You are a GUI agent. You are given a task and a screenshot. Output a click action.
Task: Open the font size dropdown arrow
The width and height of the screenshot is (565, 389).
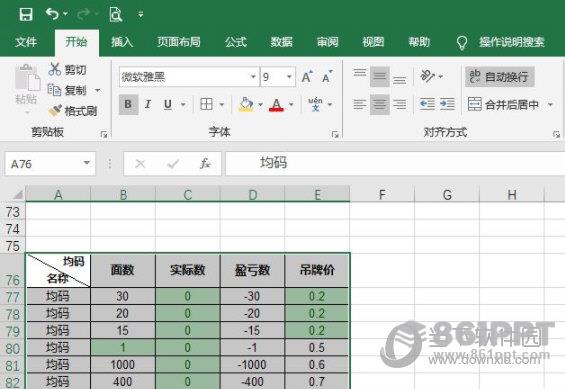pos(289,77)
